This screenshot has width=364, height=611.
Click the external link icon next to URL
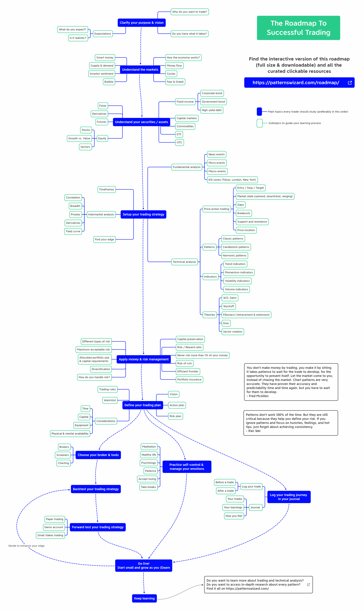(356, 85)
